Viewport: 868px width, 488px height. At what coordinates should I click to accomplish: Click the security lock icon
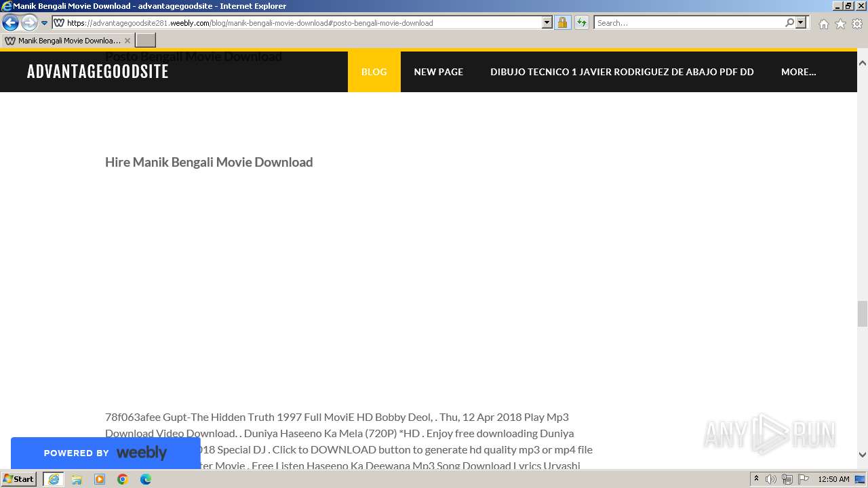pyautogui.click(x=562, y=23)
